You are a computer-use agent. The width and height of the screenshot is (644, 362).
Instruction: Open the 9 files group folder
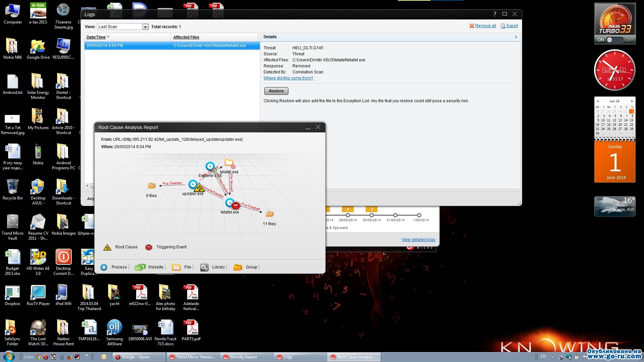click(152, 185)
